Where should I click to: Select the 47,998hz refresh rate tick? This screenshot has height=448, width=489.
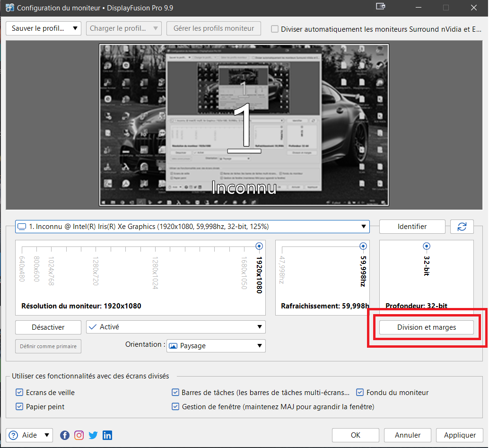282,249
